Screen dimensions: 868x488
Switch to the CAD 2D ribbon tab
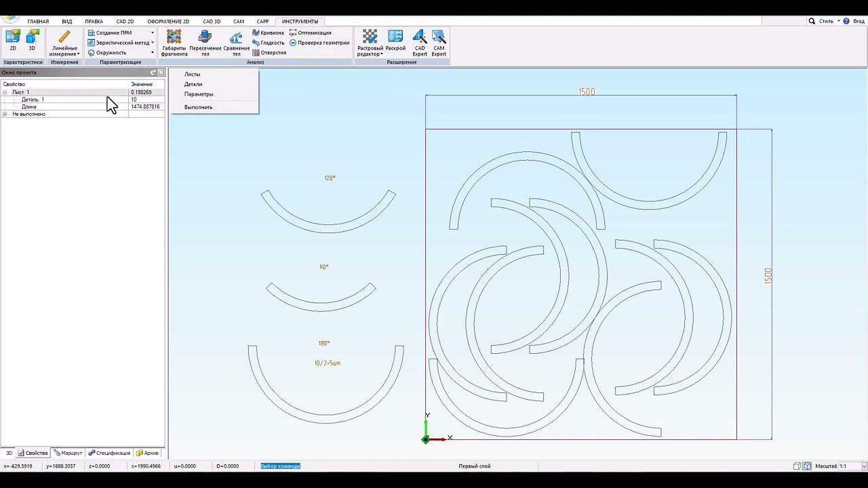(125, 22)
